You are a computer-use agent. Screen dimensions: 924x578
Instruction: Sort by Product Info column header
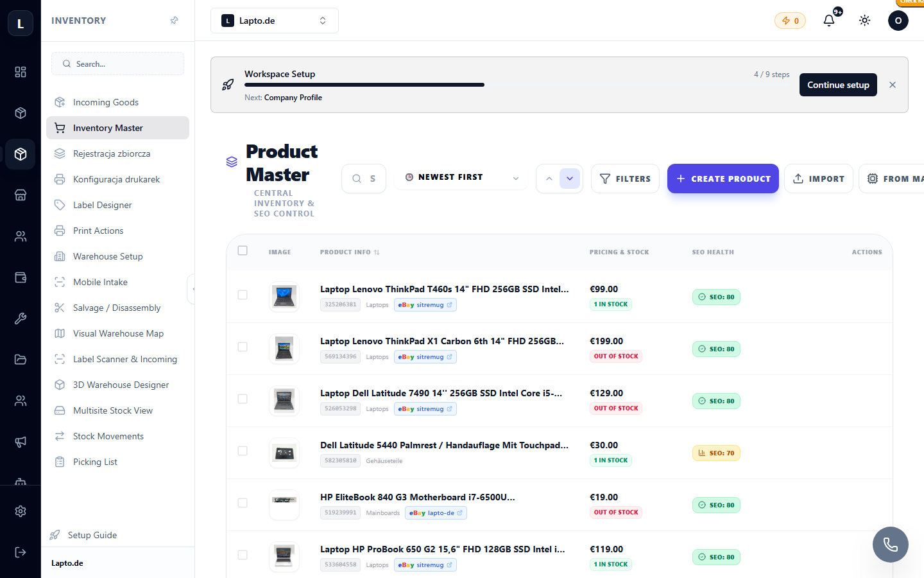pyautogui.click(x=350, y=252)
